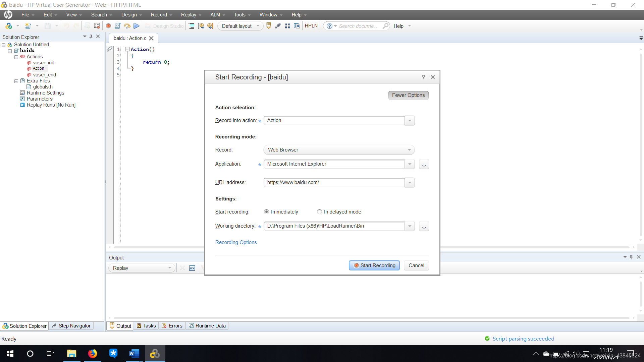The width and height of the screenshot is (644, 362).
Task: Collapse the Actions tree node
Action: (x=16, y=57)
